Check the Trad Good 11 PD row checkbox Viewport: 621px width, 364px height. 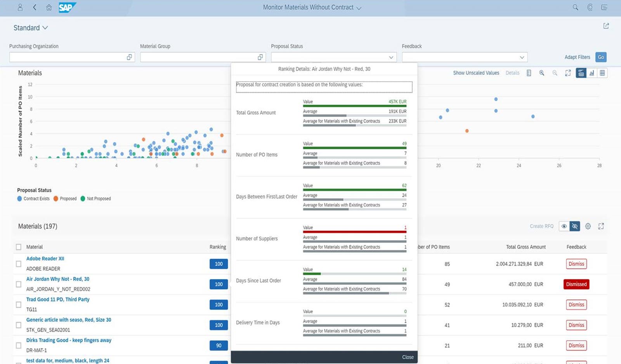click(19, 305)
